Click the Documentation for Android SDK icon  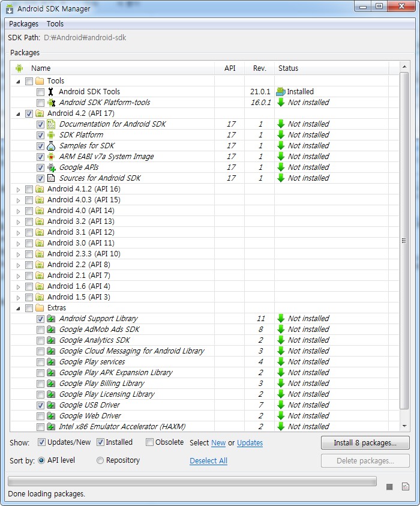51,124
